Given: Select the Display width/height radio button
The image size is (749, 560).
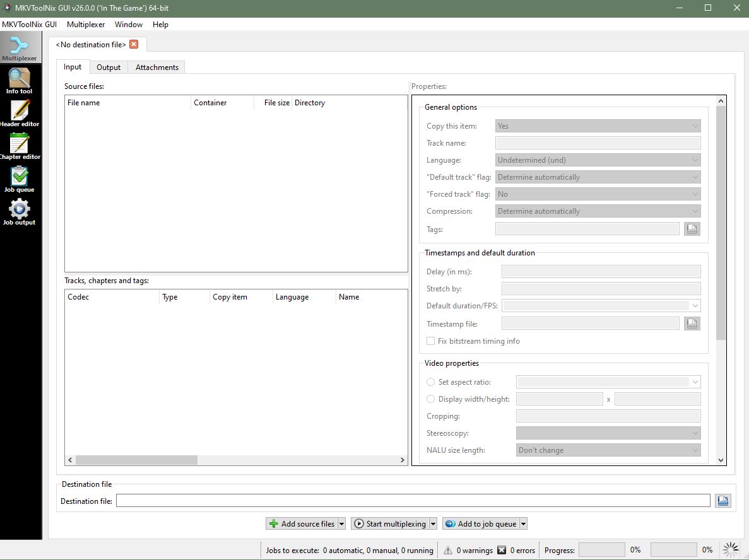Looking at the screenshot, I should pyautogui.click(x=430, y=399).
